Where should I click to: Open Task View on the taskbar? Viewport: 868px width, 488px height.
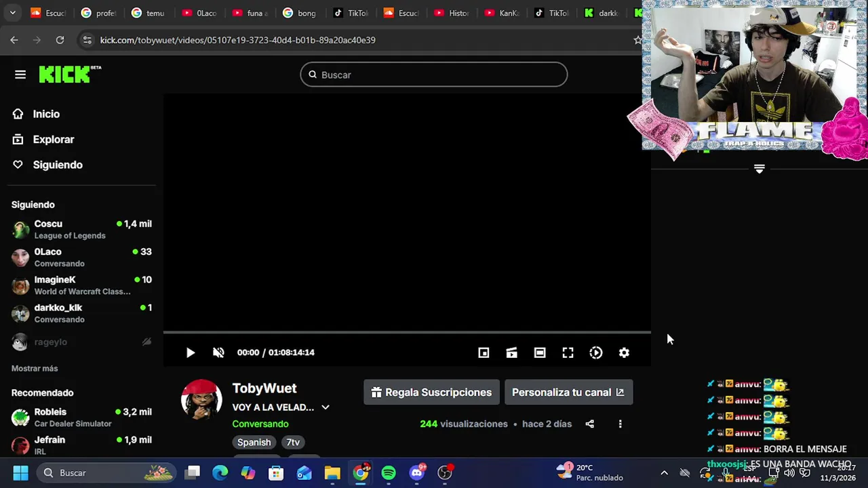(x=193, y=472)
